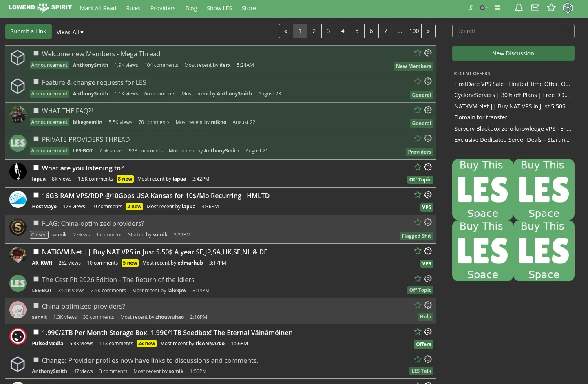This screenshot has height=384, width=588.
Task: Click somik's S avatar on FLAG thread
Action: 18,227
